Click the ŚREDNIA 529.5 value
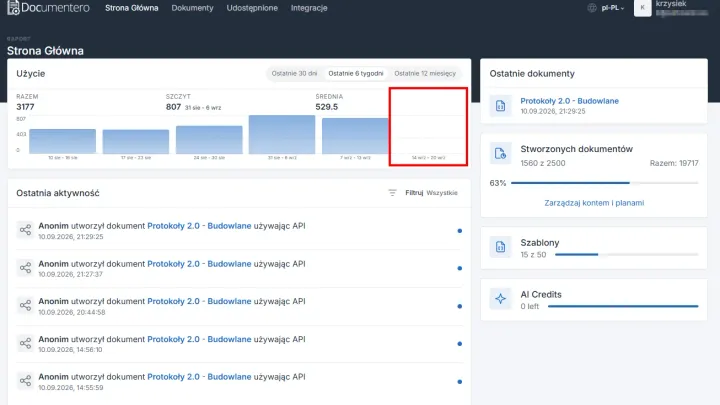 coord(326,107)
